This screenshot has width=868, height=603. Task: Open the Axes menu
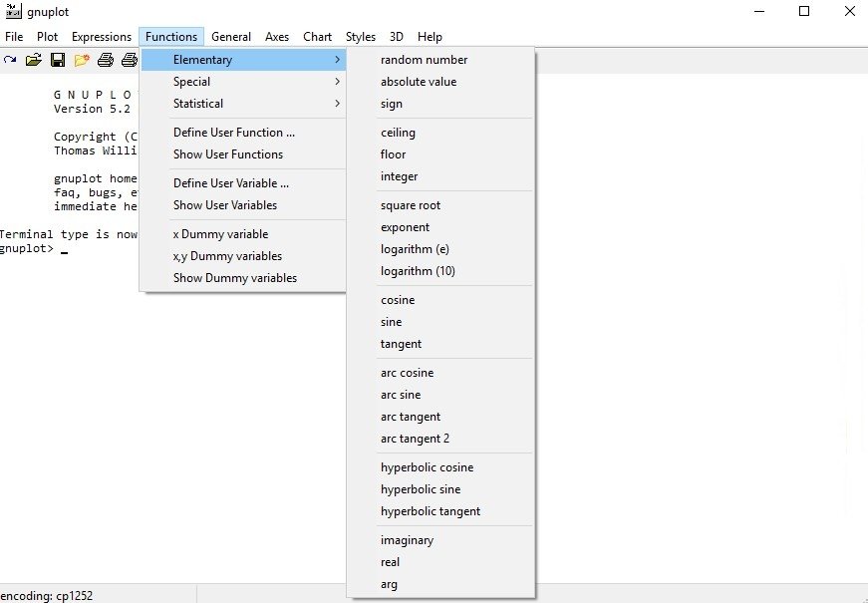(x=277, y=37)
